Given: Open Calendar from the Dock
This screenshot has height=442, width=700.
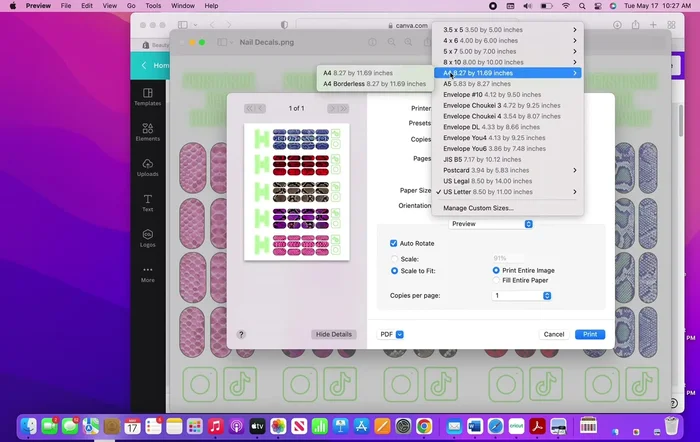Looking at the screenshot, I should pos(132,426).
